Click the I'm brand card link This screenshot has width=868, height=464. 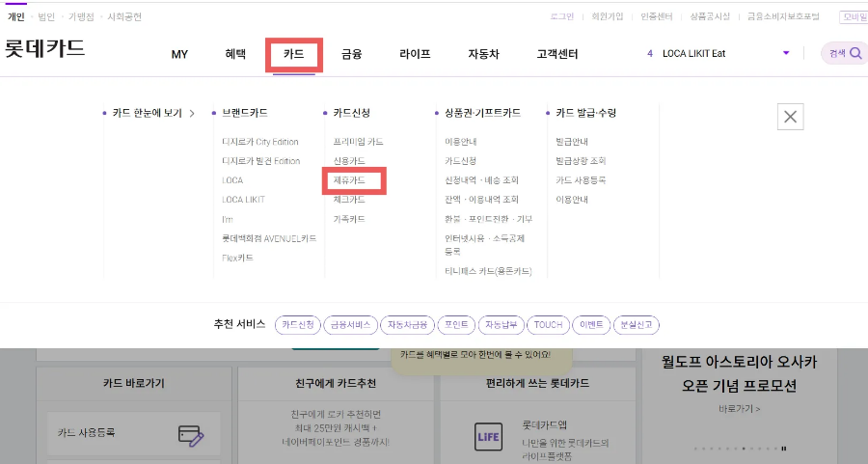(x=228, y=219)
